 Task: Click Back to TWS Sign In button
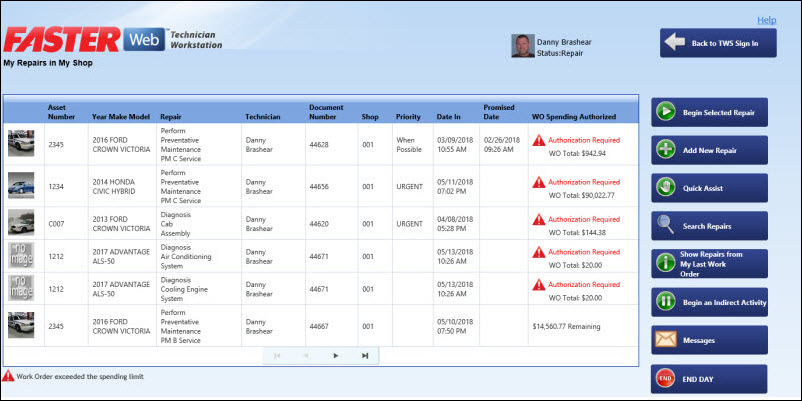coord(718,43)
